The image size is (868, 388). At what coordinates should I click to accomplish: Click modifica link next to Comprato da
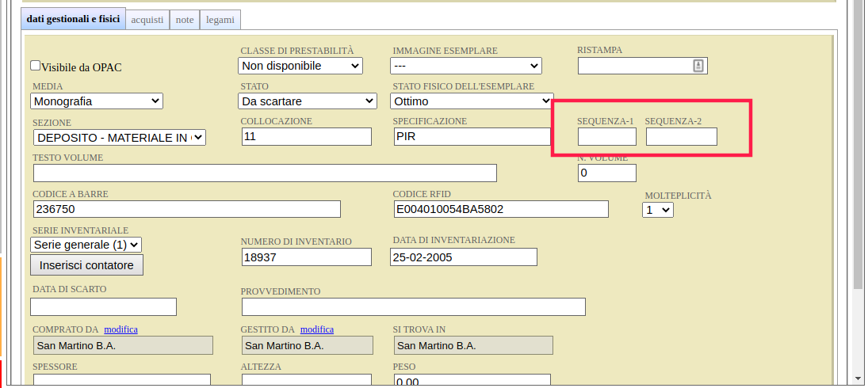point(120,329)
